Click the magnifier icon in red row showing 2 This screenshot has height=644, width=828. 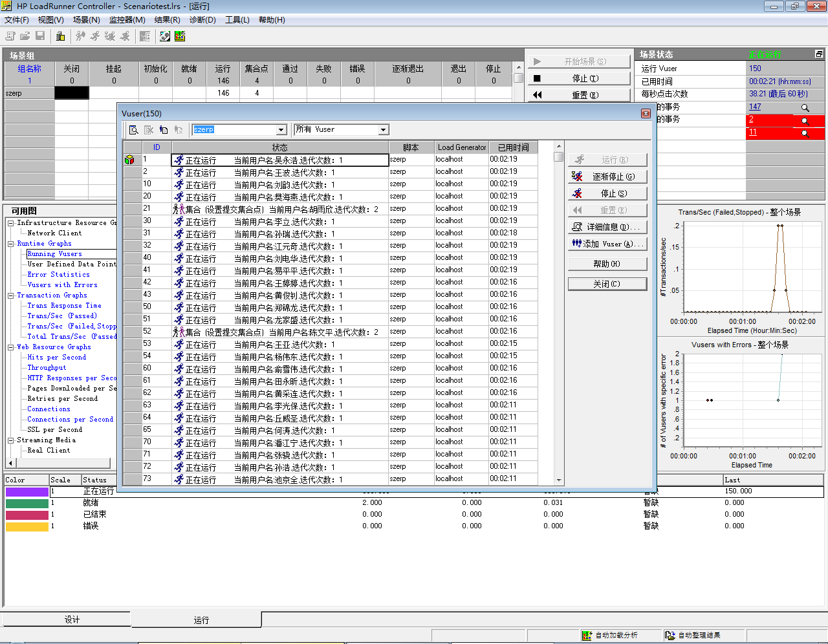point(805,121)
